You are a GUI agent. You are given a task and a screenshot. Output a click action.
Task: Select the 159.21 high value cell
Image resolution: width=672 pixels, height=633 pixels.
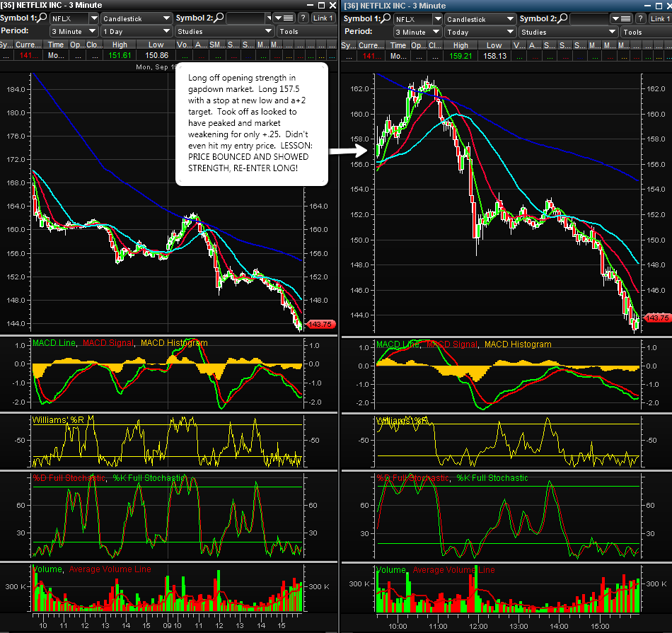tap(460, 56)
